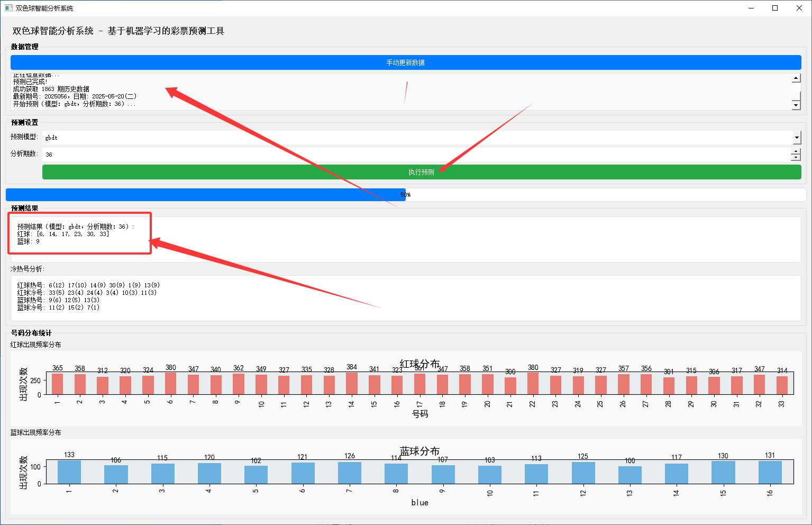
Task: Increase 分析期数 with the up arrow
Action: tap(796, 151)
